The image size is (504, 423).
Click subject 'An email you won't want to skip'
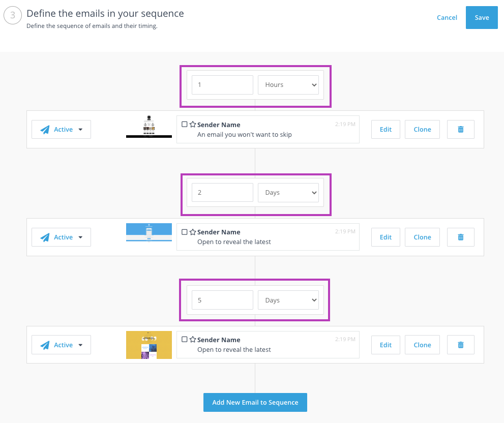(x=244, y=135)
